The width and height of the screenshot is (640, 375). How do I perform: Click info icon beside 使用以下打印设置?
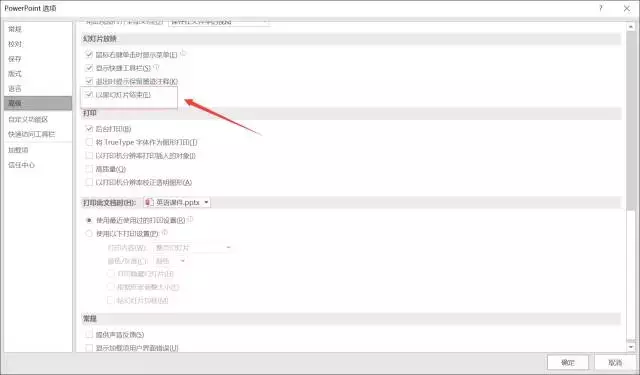164,232
